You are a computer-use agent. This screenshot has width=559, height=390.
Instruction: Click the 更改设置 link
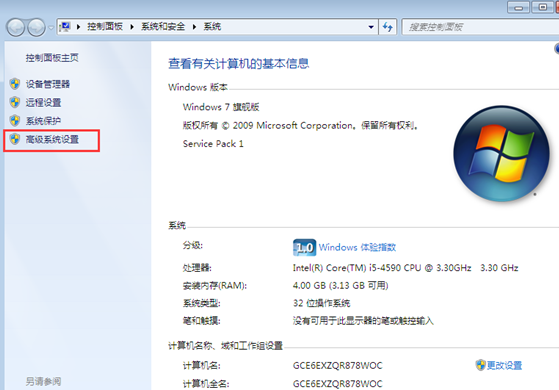coord(504,365)
